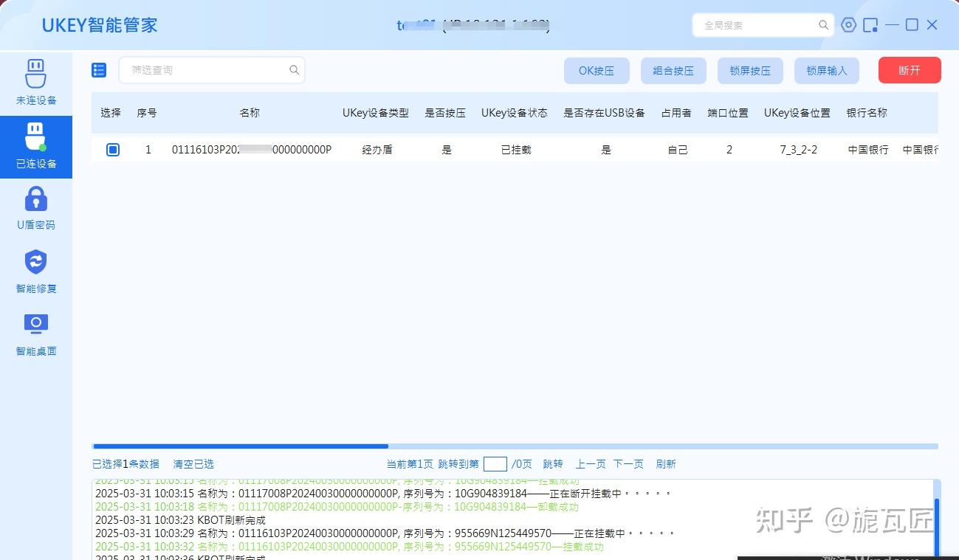The height and width of the screenshot is (560, 959).
Task: Click the page number jump input field
Action: [495, 463]
